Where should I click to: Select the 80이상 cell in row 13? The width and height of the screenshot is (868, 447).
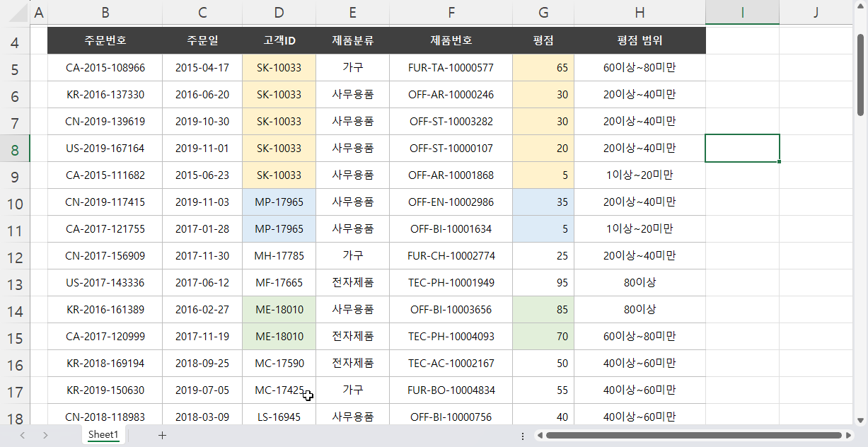640,283
